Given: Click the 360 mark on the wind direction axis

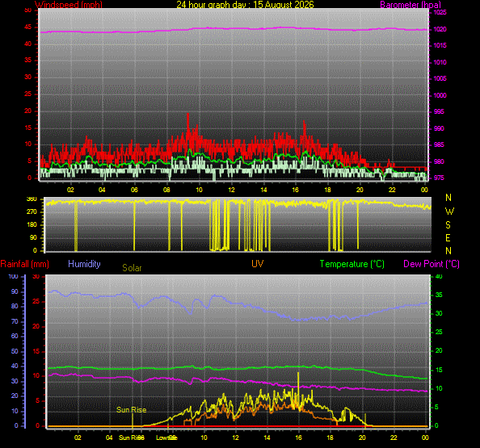Looking at the screenshot, I should 32,199.
